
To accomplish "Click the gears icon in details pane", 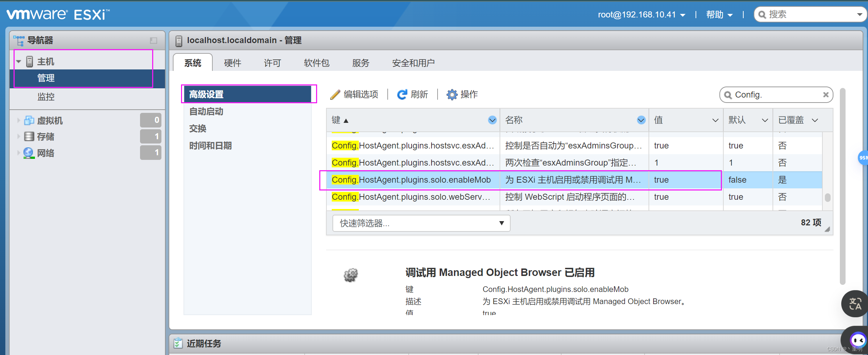I will pyautogui.click(x=351, y=275).
